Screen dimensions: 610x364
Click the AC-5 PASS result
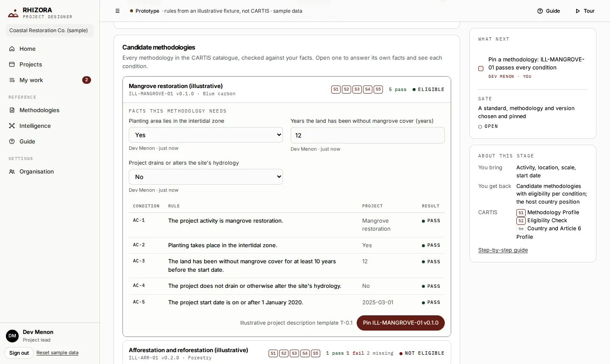(431, 303)
